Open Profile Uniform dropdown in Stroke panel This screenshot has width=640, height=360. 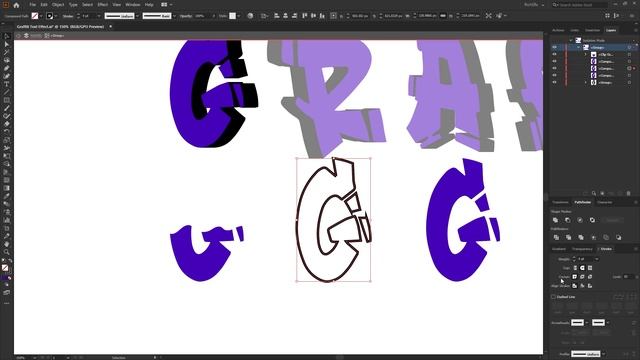pos(604,354)
